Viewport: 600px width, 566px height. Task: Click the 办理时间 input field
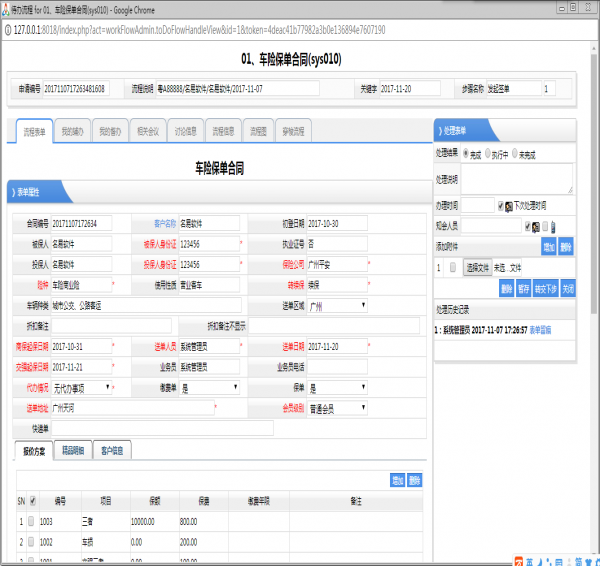click(x=478, y=206)
